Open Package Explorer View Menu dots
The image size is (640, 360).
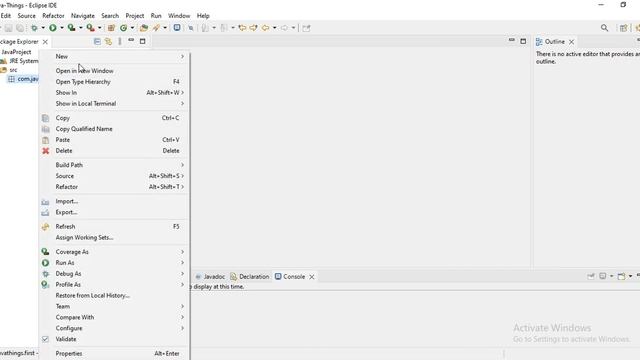[x=120, y=41]
